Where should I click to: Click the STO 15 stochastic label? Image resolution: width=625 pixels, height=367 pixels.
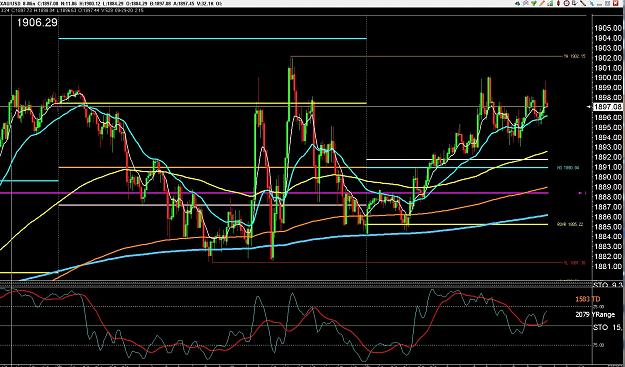[x=607, y=328]
